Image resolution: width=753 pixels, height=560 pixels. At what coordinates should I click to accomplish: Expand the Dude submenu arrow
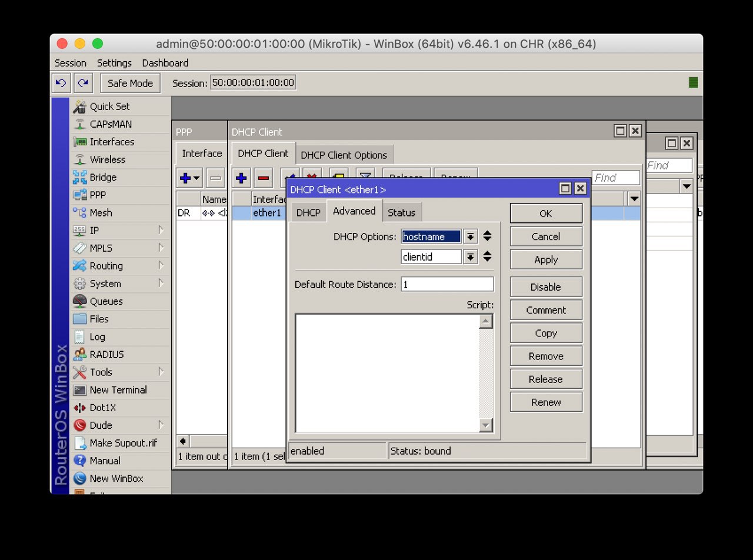(x=161, y=425)
